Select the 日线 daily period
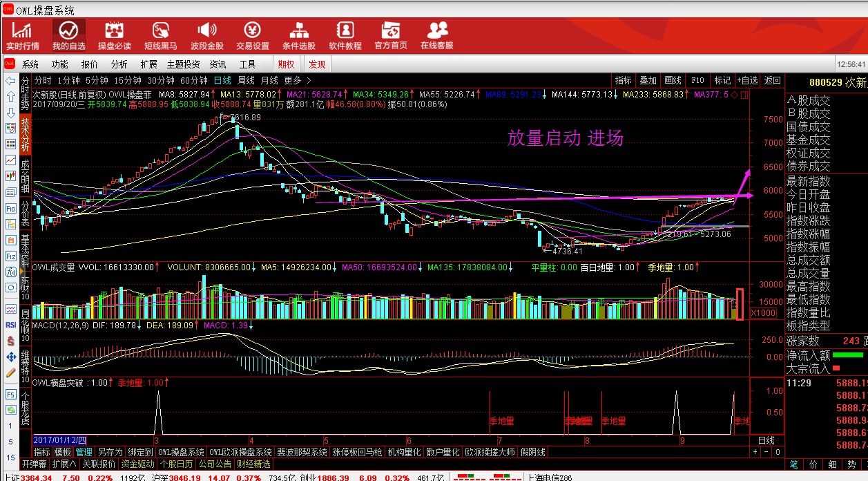The image size is (868, 481). pos(222,80)
